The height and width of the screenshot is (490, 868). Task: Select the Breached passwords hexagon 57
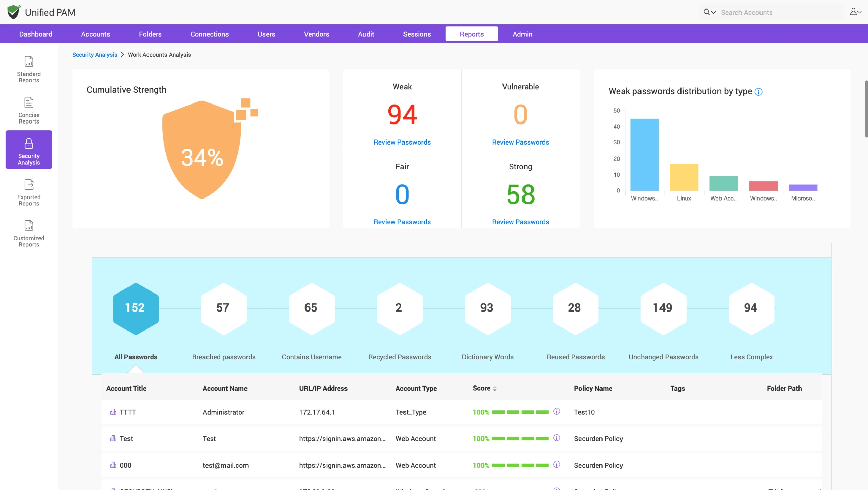pyautogui.click(x=224, y=308)
